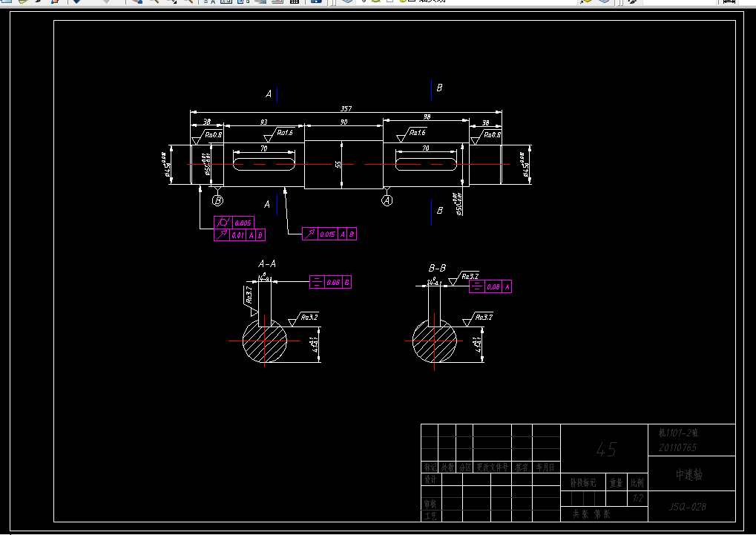Select the 重量 header cell
The width and height of the screenshot is (756, 535).
[x=617, y=482]
